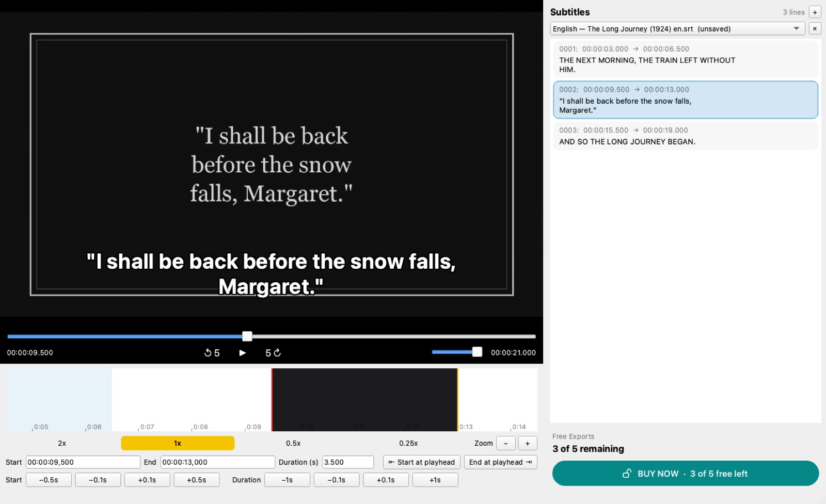Decrease duration by −1s
The height and width of the screenshot is (504, 826).
tap(287, 480)
